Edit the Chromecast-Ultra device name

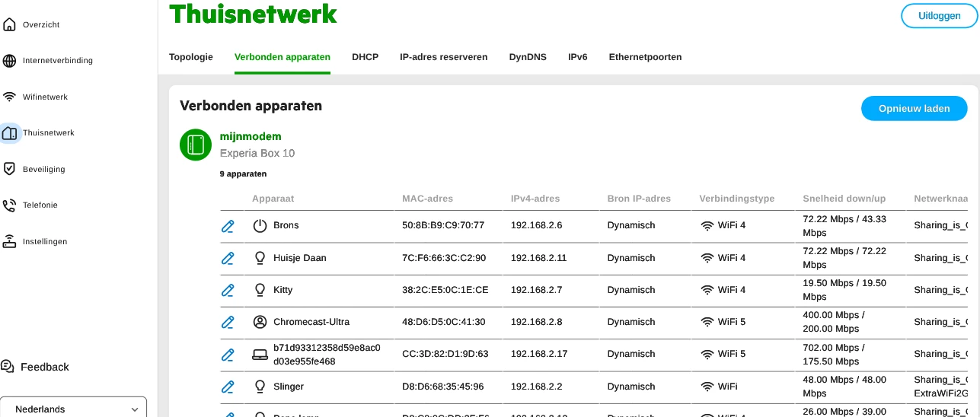pyautogui.click(x=227, y=322)
